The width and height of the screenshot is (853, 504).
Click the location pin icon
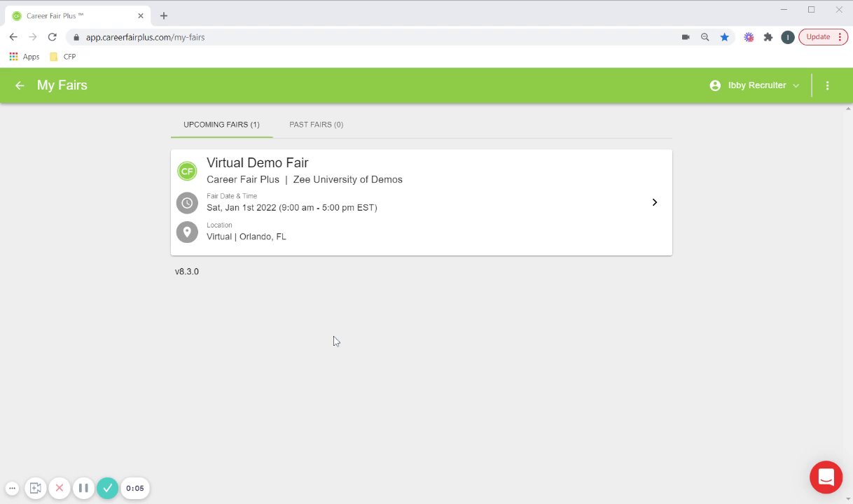(187, 232)
